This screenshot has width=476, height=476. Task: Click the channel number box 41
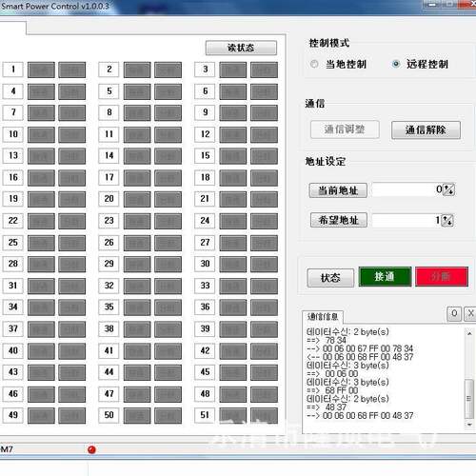pos(109,350)
